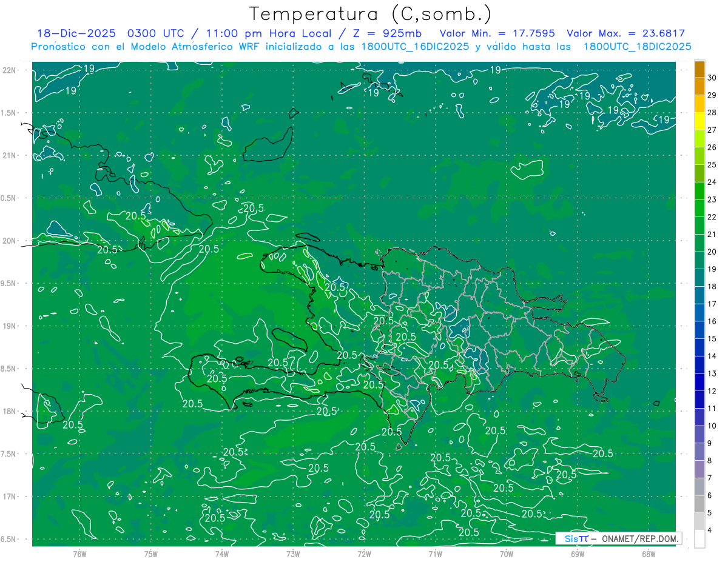Click the '18N' latitude axis label
This screenshot has width=728, height=562.
[9, 411]
